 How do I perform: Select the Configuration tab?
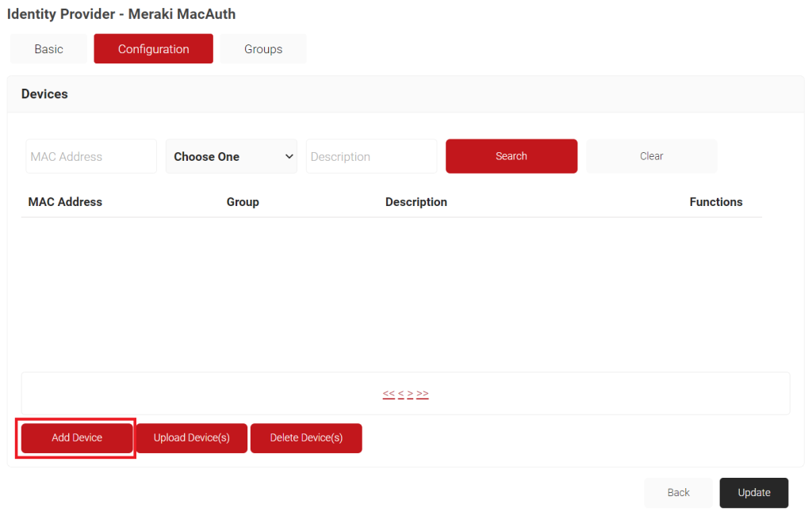pyautogui.click(x=153, y=48)
